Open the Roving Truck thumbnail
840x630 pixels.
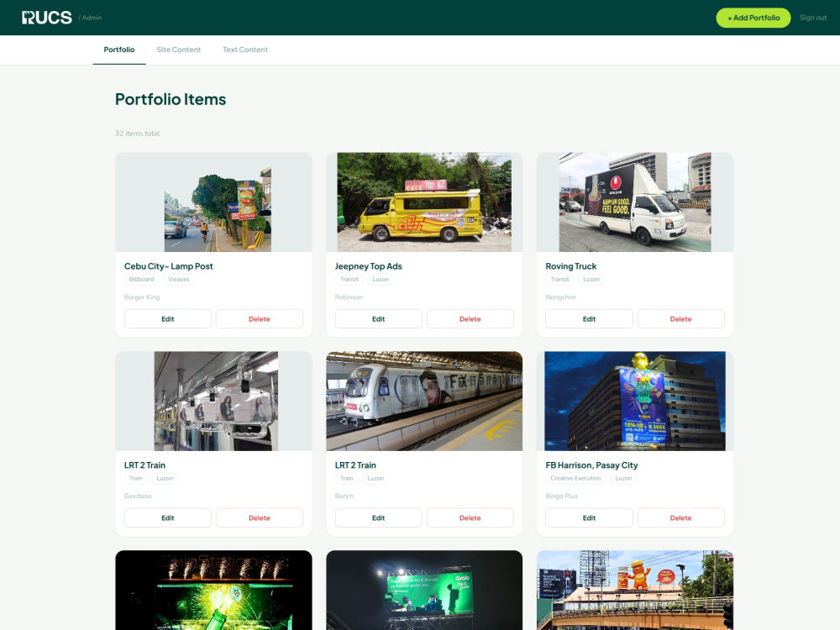[635, 202]
